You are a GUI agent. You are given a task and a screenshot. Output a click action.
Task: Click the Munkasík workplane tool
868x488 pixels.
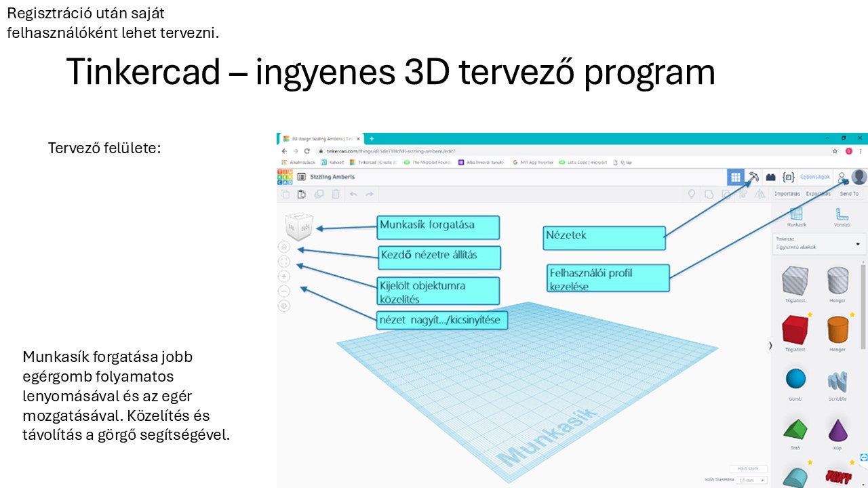pos(796,216)
